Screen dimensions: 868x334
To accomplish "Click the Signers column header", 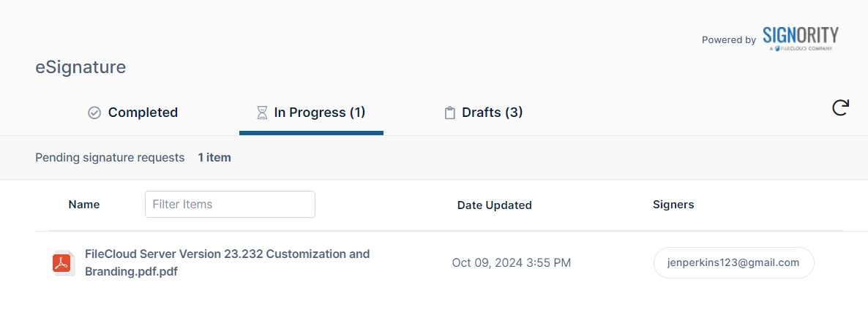I will (x=673, y=205).
